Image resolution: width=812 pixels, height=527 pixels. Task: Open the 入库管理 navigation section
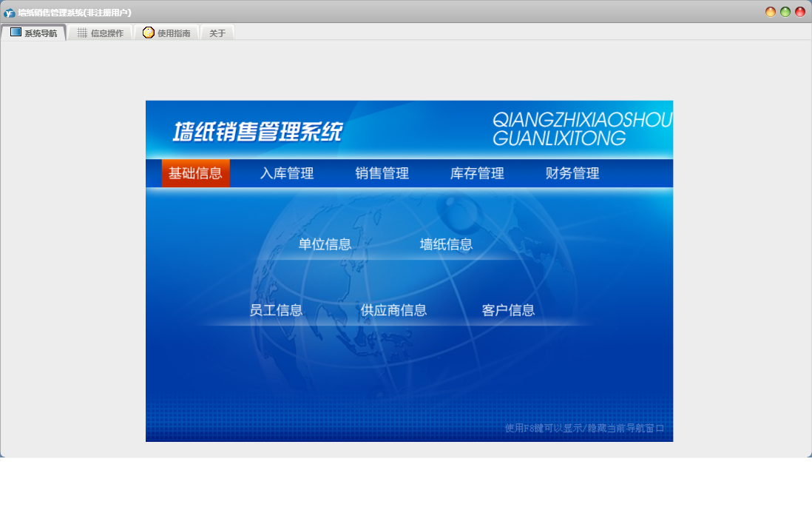pyautogui.click(x=287, y=173)
